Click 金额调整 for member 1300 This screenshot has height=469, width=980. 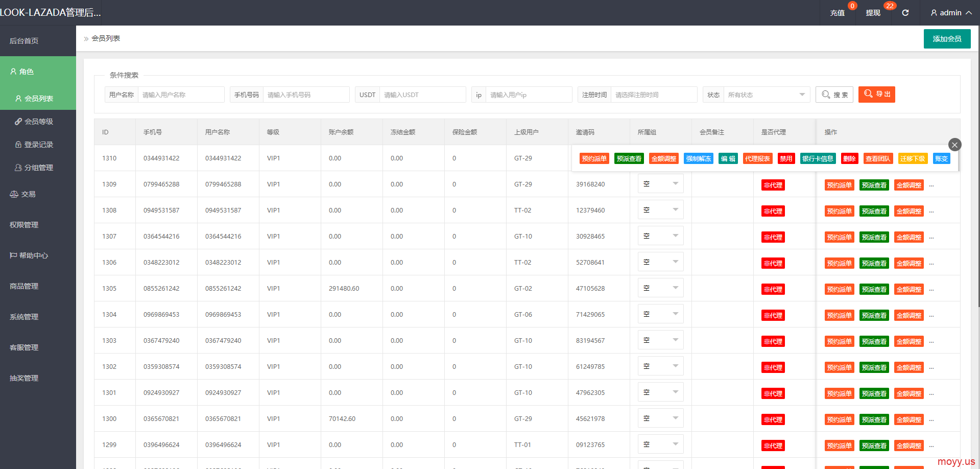pyautogui.click(x=909, y=420)
